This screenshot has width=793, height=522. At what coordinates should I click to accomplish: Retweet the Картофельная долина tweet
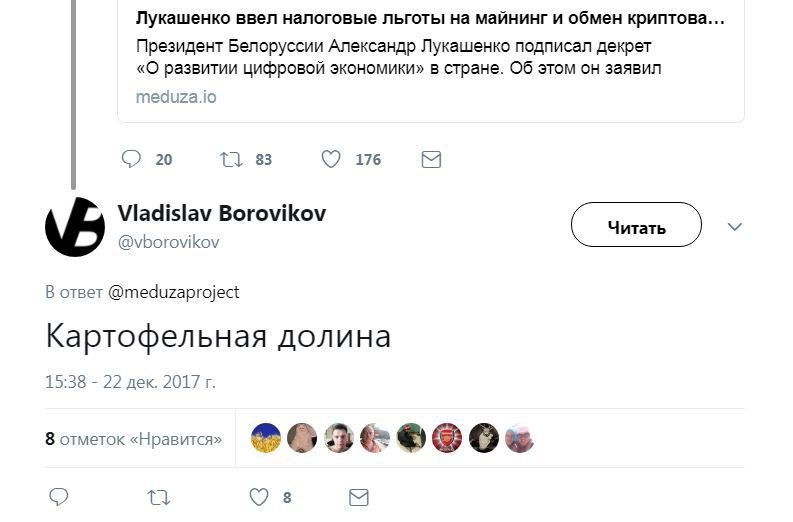click(x=158, y=496)
